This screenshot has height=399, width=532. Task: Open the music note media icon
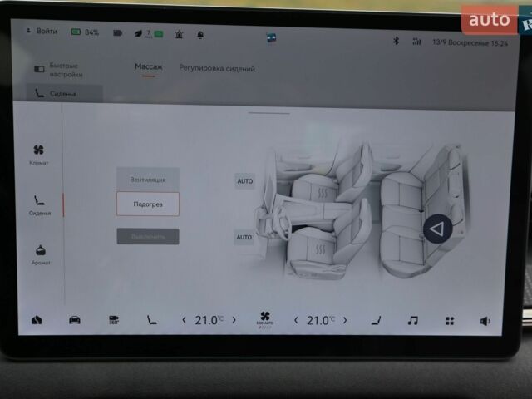(x=412, y=321)
